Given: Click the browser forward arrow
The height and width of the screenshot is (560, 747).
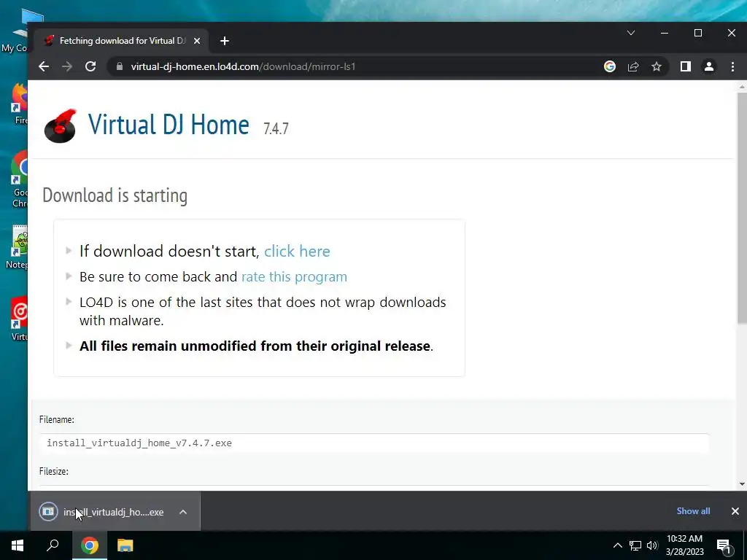Looking at the screenshot, I should 67,66.
